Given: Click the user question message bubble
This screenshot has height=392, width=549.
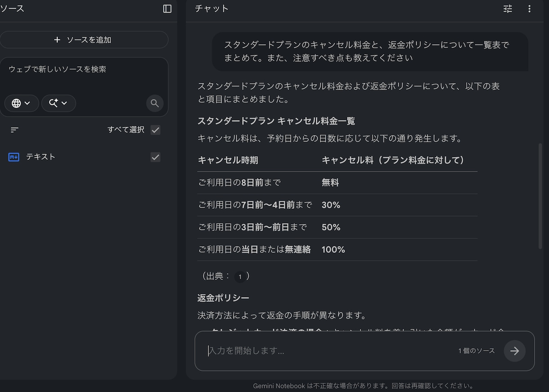Looking at the screenshot, I should (x=370, y=51).
